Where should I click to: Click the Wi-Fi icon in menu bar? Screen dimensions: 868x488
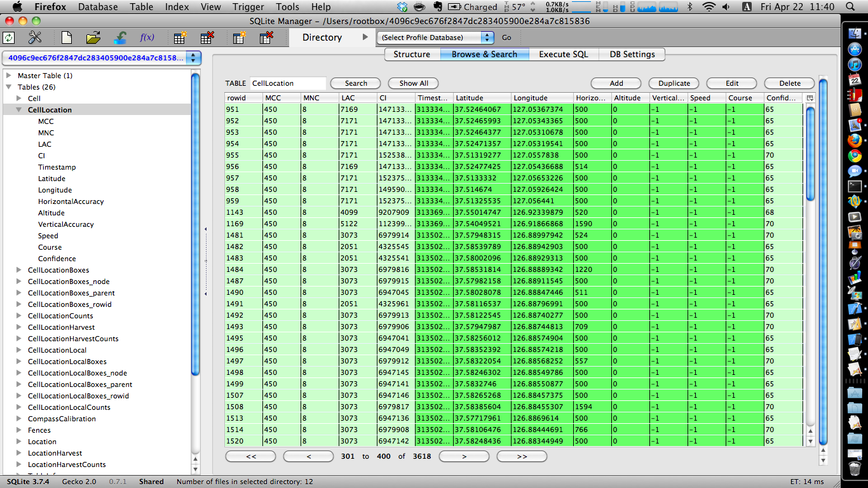tap(709, 7)
